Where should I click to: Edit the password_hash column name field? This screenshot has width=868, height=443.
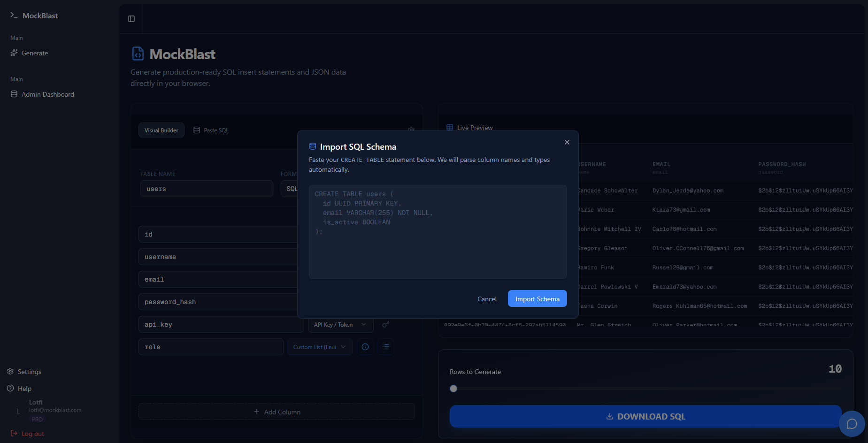(218, 302)
